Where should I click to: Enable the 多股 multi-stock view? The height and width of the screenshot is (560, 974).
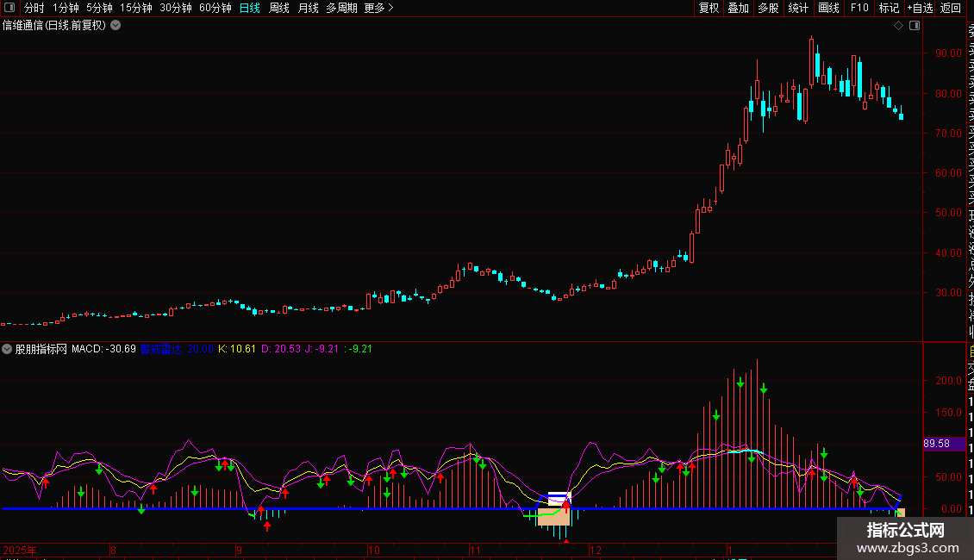[x=768, y=8]
